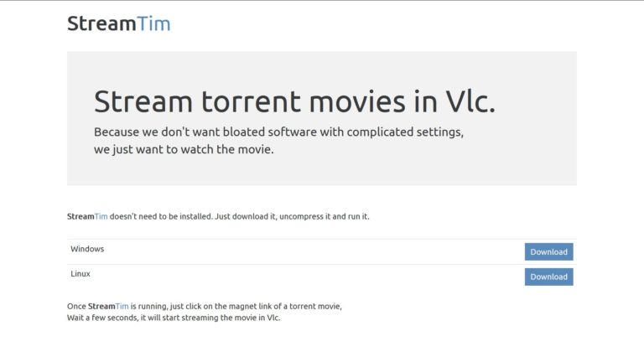Select the Linux label in the downloads list
644x362 pixels.
tap(80, 274)
